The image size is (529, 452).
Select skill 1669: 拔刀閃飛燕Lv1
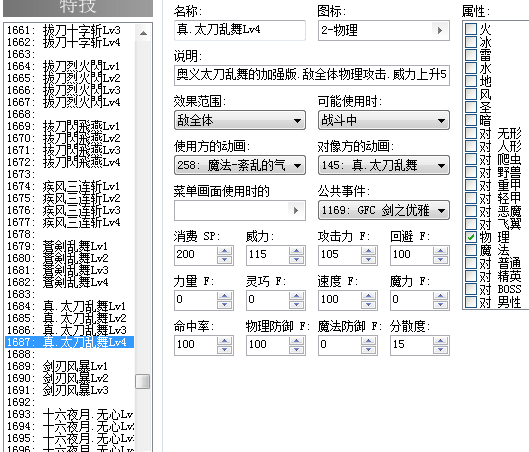70,126
